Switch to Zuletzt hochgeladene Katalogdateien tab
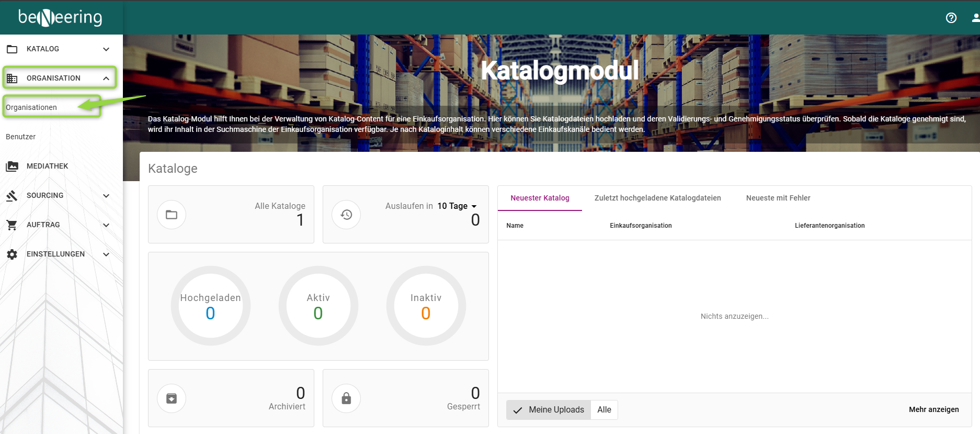 [657, 198]
